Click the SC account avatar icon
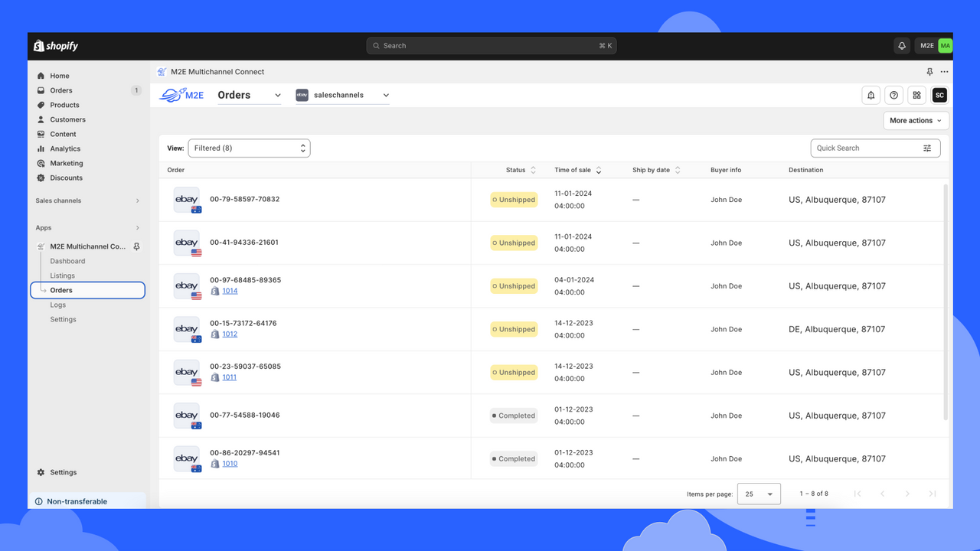This screenshot has height=551, width=980. (x=939, y=95)
